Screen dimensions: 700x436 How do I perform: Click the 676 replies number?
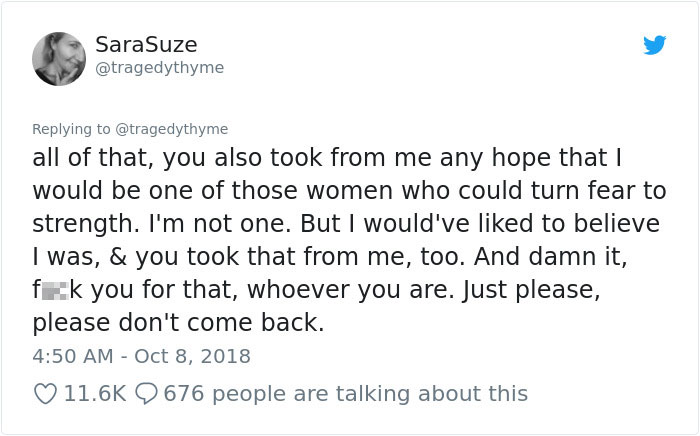tap(183, 393)
